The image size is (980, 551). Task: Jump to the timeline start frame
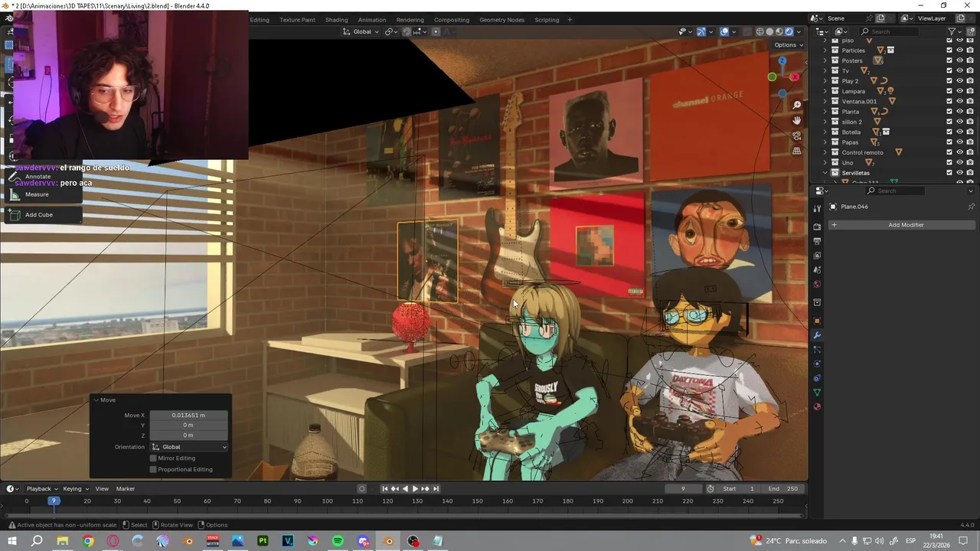(x=384, y=489)
